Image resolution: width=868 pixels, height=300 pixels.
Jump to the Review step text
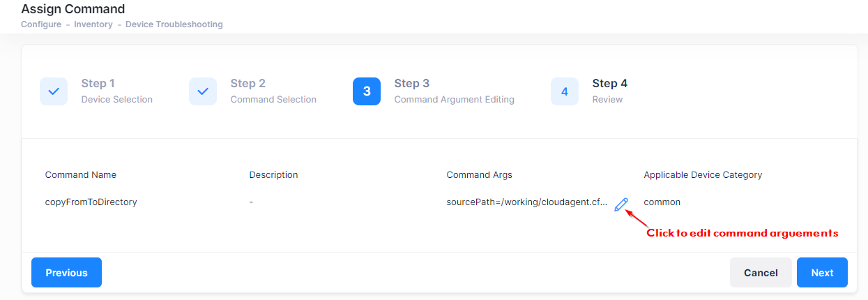pos(607,100)
